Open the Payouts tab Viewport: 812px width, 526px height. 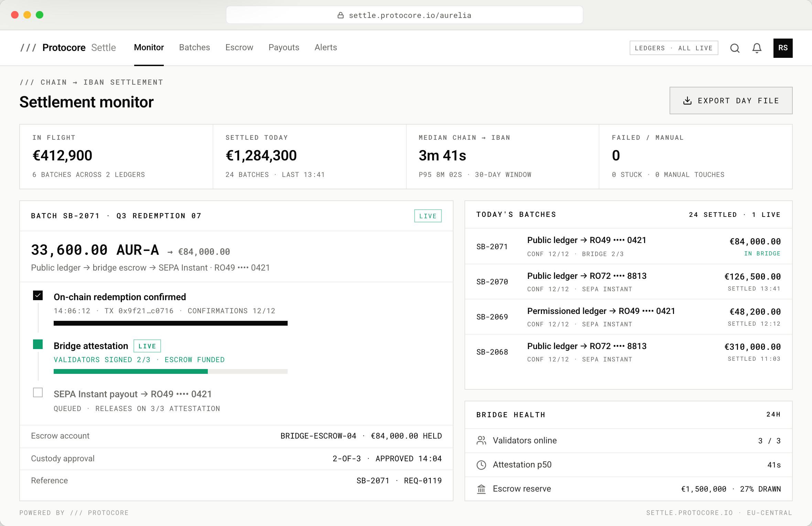[x=284, y=48]
